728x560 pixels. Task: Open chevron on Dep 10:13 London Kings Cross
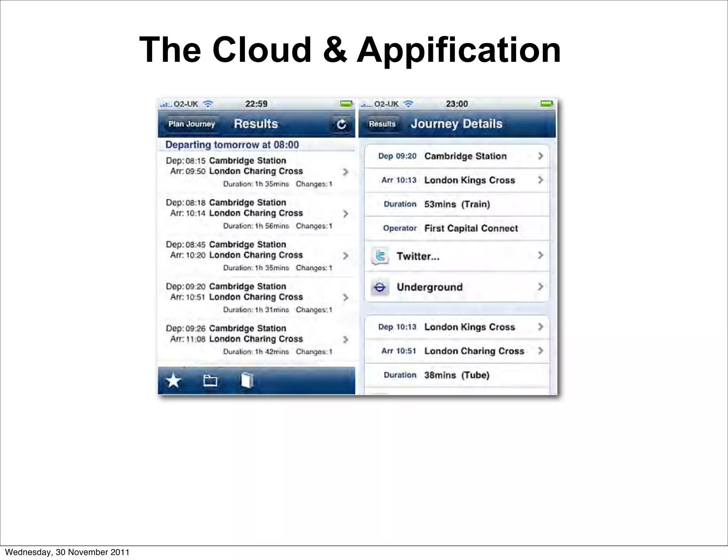(541, 327)
